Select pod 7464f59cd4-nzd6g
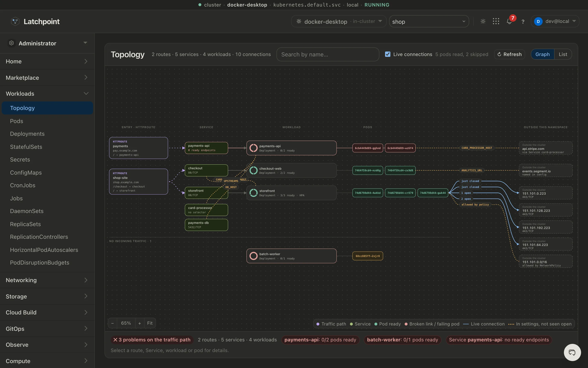Viewport: 588px width, 368px height. tap(368, 170)
